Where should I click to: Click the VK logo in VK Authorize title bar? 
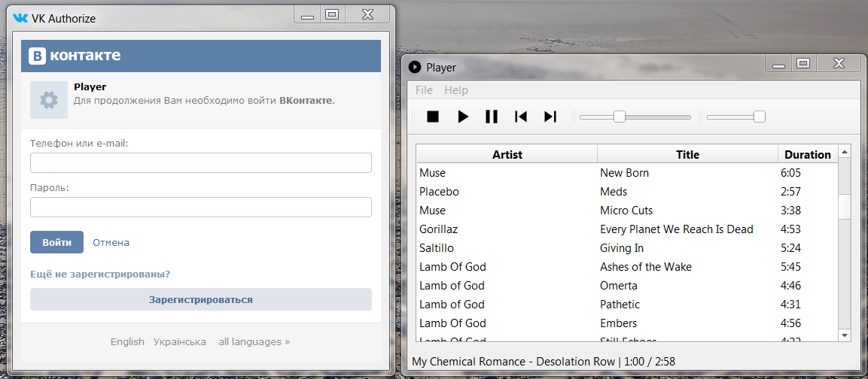point(20,18)
